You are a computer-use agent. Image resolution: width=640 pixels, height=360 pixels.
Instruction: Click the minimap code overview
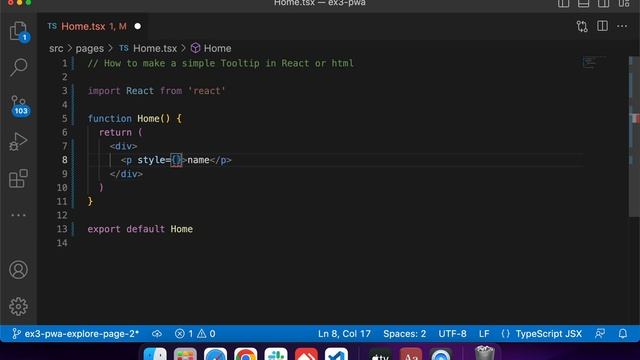(x=593, y=62)
